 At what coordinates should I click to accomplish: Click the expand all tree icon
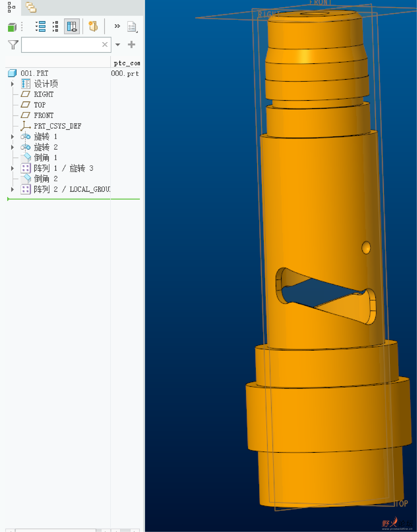41,26
